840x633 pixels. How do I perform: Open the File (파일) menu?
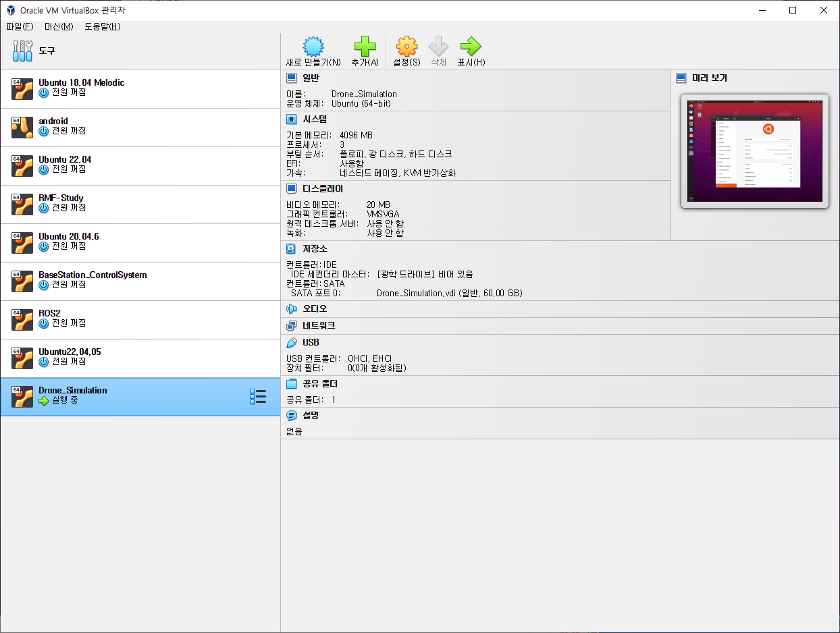(x=20, y=27)
